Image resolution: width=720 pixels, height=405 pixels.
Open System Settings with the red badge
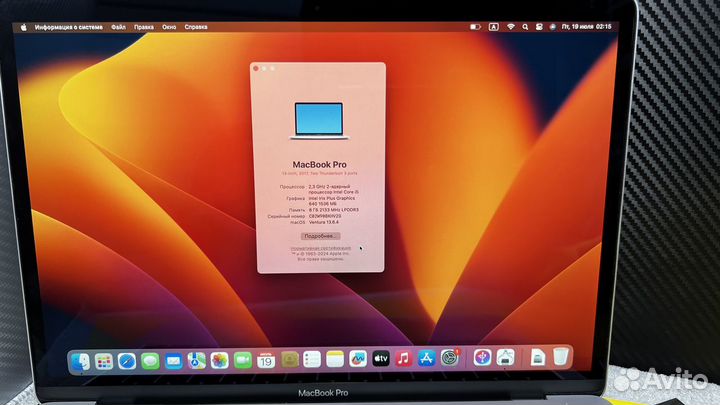pyautogui.click(x=450, y=358)
